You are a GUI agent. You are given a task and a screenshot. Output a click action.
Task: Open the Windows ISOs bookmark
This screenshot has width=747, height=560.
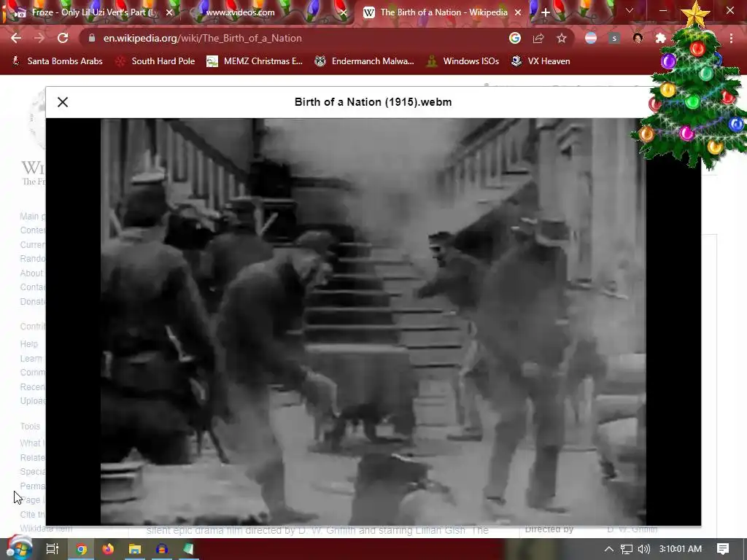coord(463,61)
